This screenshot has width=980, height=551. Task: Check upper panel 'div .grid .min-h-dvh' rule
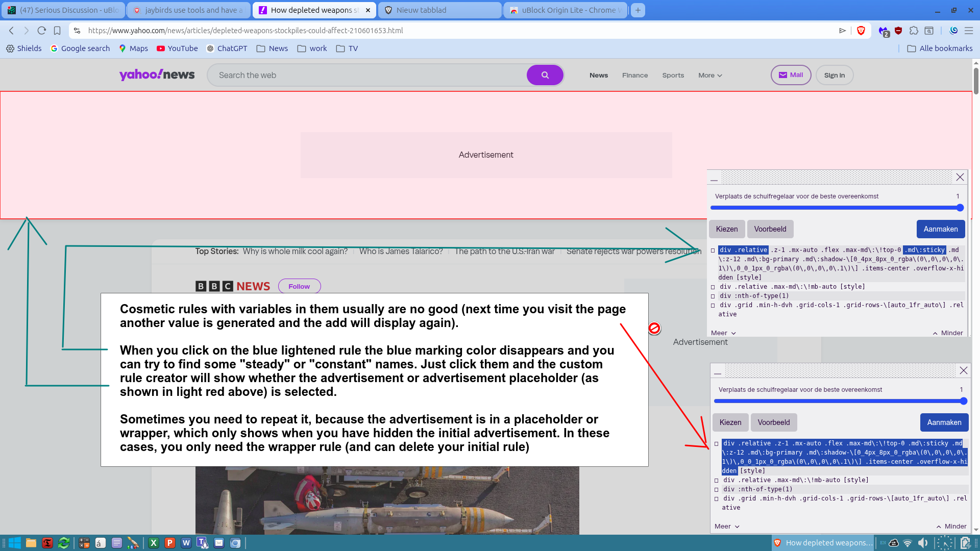point(713,306)
